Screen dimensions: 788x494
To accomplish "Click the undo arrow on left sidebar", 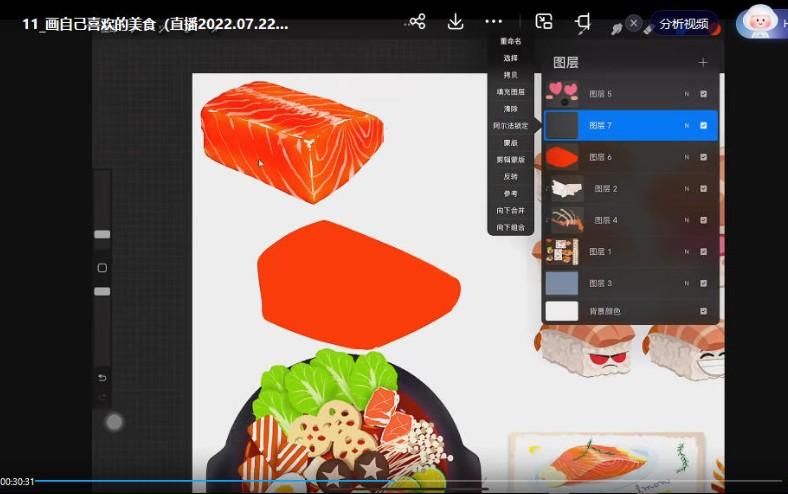I will point(102,377).
